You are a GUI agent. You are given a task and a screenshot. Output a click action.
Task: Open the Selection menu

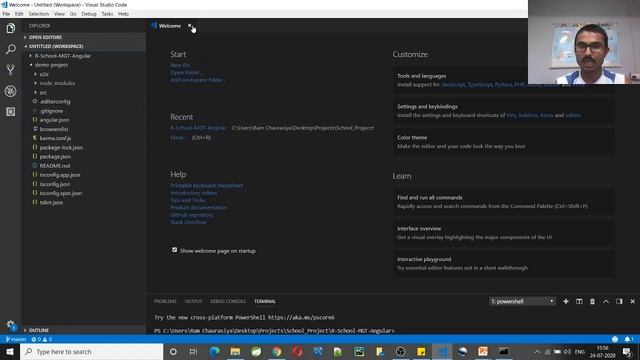click(38, 14)
